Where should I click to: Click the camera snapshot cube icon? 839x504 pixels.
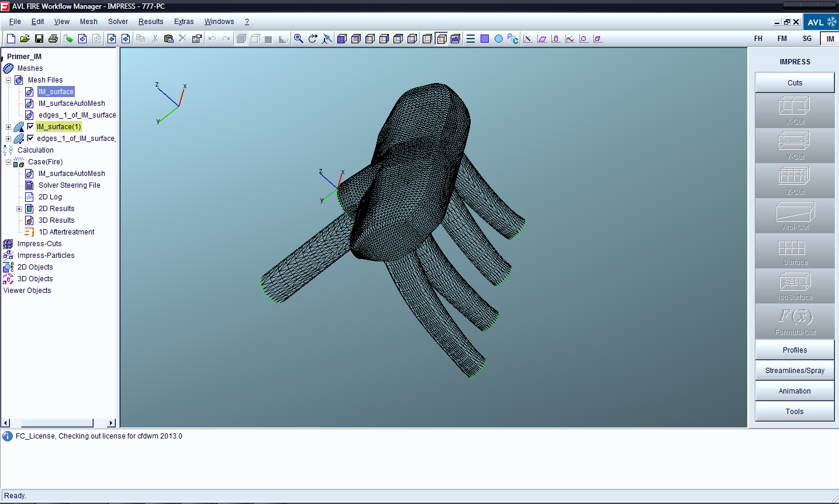tap(455, 39)
